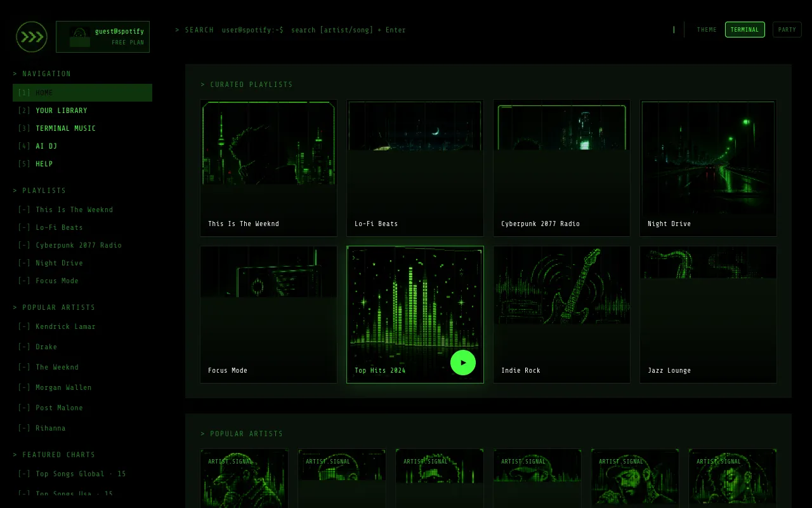Select Night Drive in sidebar playlists

[x=82, y=263]
